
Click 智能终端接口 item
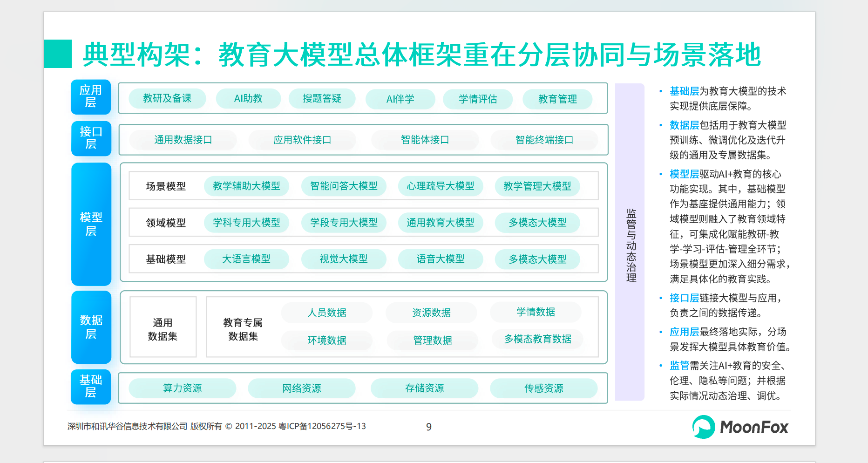tap(544, 140)
